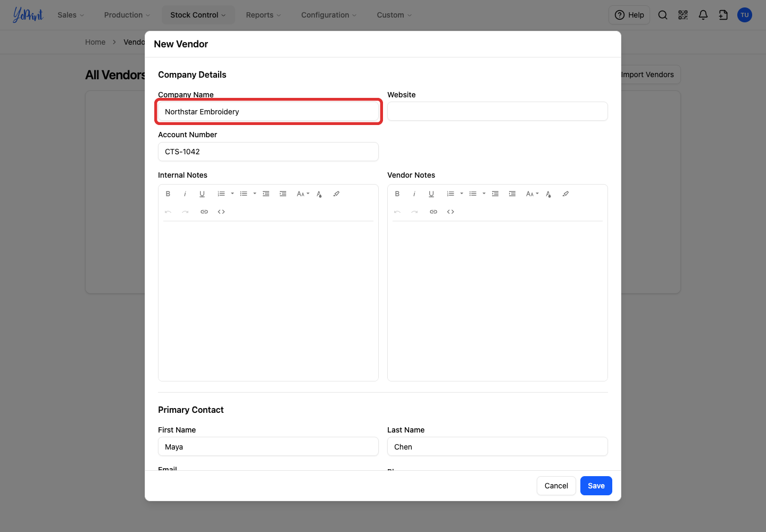Focus the Company Name field
The image size is (766, 532).
pyautogui.click(x=268, y=112)
